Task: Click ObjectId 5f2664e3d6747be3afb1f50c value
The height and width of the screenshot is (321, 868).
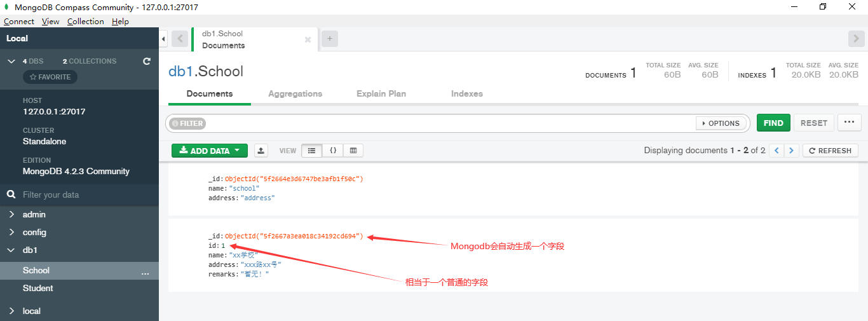Action: point(294,179)
